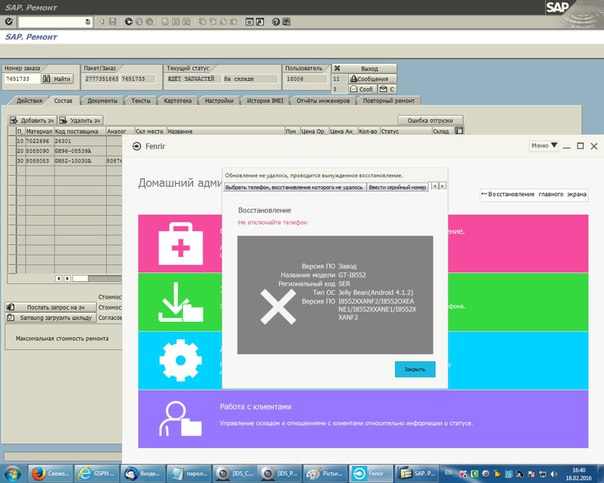Viewport: 604px width, 483px height.
Task: Click the Найти search button
Action: pos(58,78)
